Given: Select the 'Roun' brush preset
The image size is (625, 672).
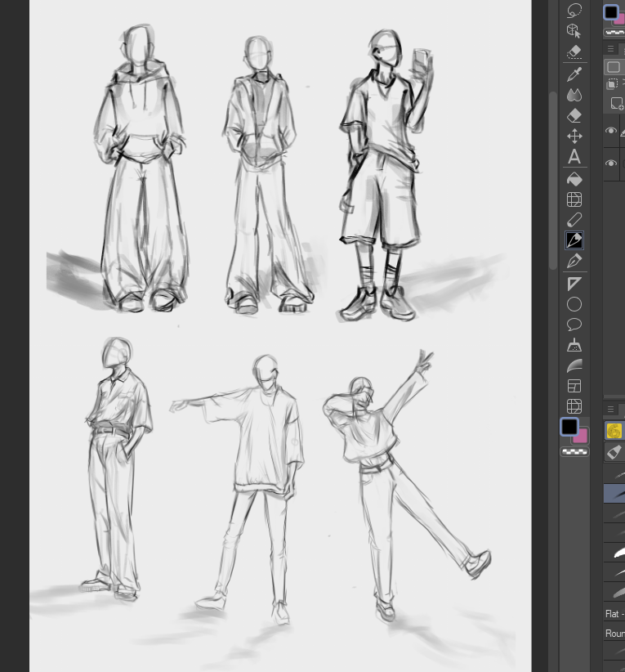Looking at the screenshot, I should tap(614, 634).
